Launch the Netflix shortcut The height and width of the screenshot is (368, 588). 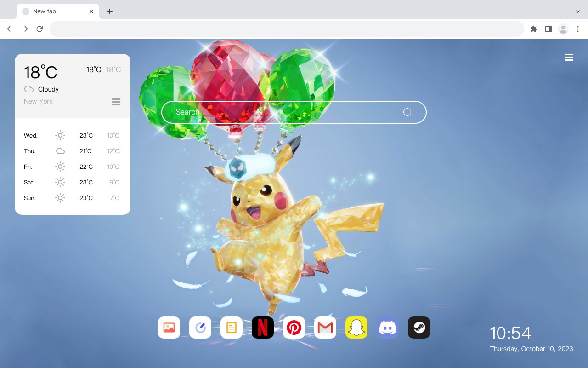(263, 328)
